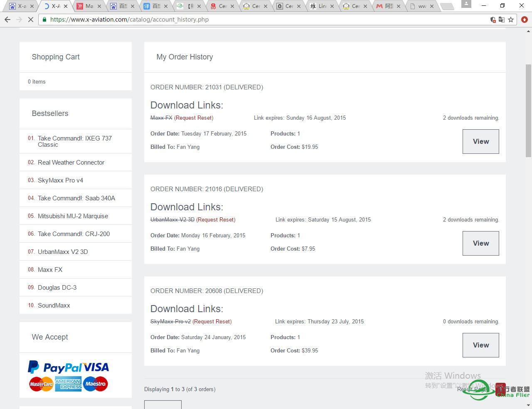
Task: Click the shield icon left of translate
Action: 493,20
